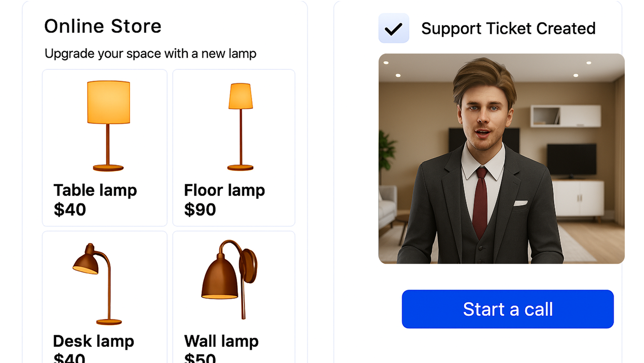Click the floor lamp image
644x363 pixels.
240,127
